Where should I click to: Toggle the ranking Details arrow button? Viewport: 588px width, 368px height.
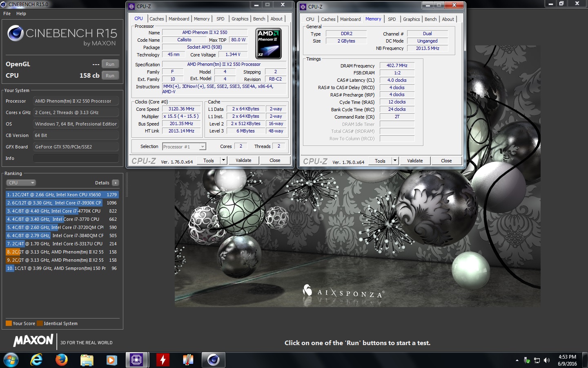pos(116,183)
